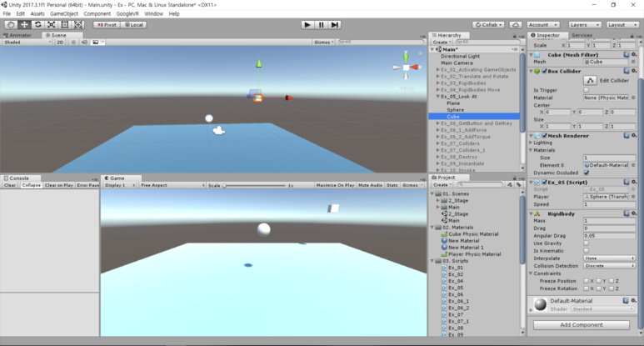Open Mesh Renderer help book icon
Screen dimensions: 644x346
(x=627, y=136)
